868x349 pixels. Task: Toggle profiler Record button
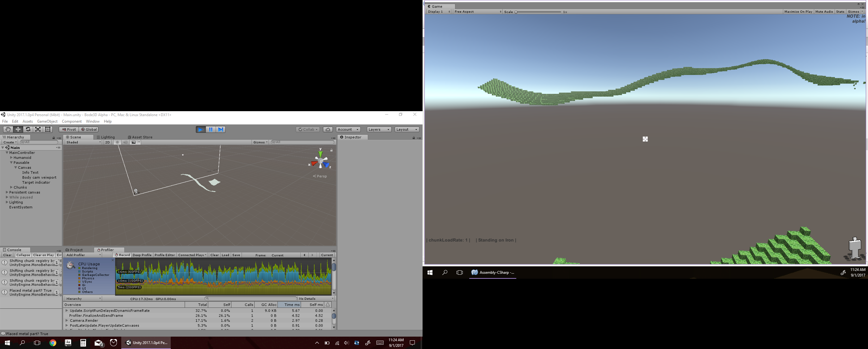click(122, 255)
